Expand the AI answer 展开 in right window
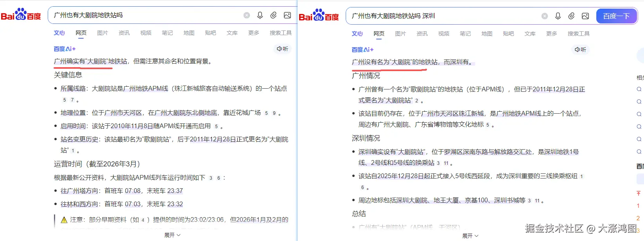644x241 pixels. [470, 236]
